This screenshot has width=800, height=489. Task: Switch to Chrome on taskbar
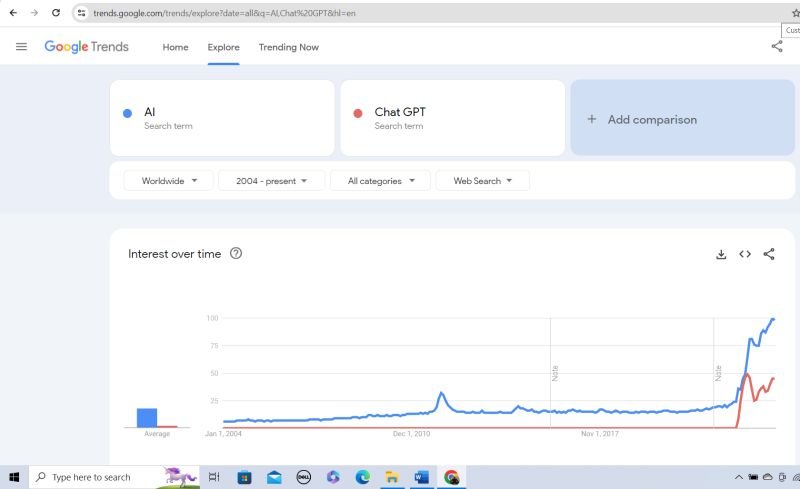tap(451, 477)
